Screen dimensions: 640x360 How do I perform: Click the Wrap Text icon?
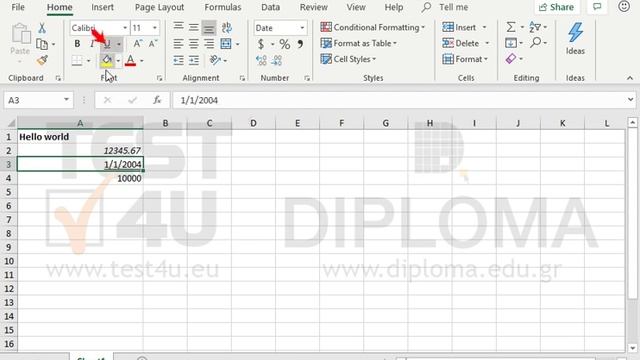coord(227,27)
